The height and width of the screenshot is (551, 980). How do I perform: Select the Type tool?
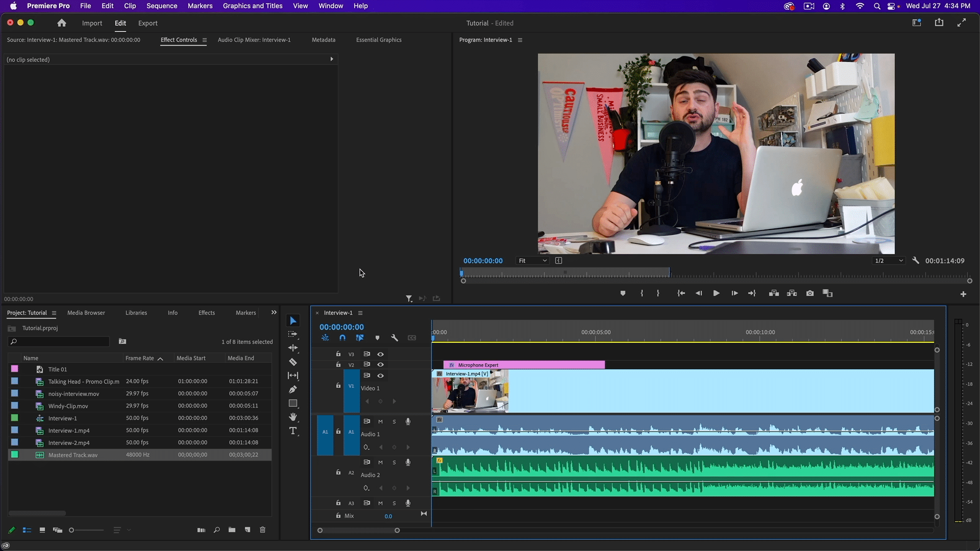293,431
